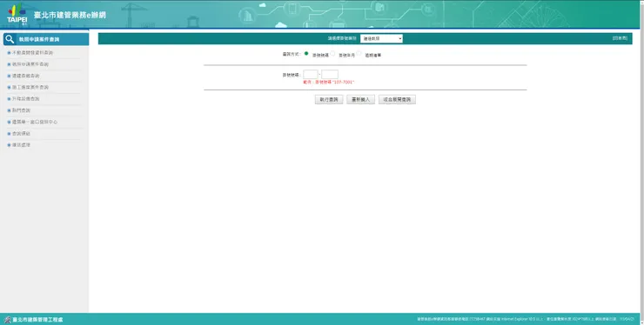
Task: Click the 重新輸入 reset button
Action: [360, 100]
